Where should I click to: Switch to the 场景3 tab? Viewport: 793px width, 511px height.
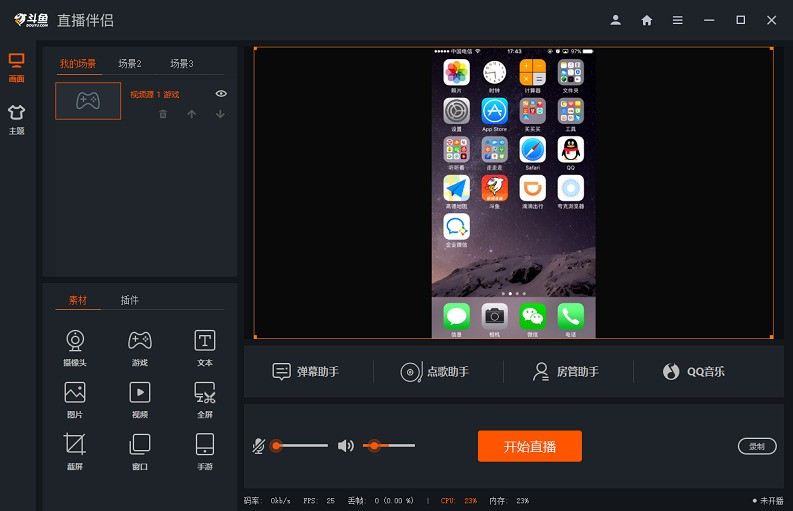tap(182, 63)
